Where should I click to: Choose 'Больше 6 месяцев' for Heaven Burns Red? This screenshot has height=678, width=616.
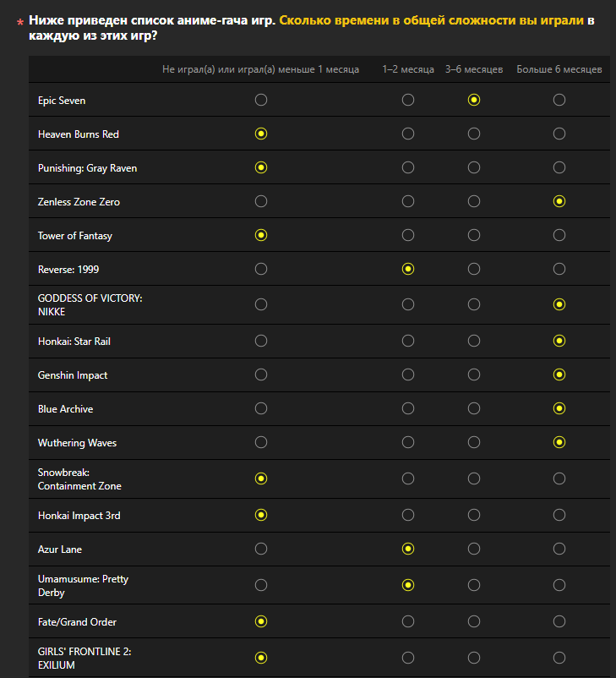pos(559,134)
